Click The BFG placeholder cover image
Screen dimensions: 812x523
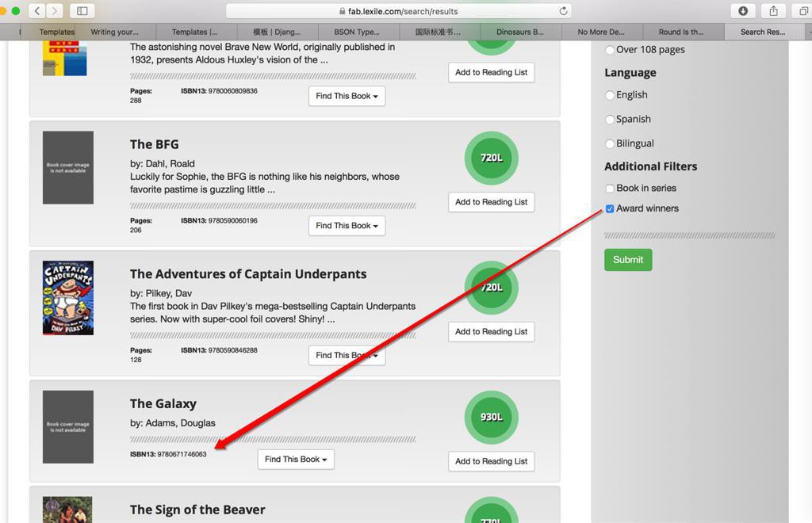tap(68, 168)
